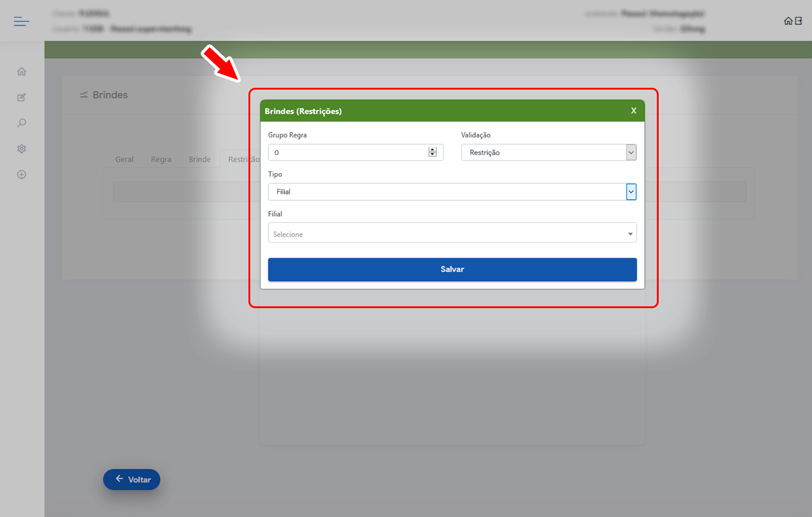Open settings with the sidebar gear icon

[22, 149]
